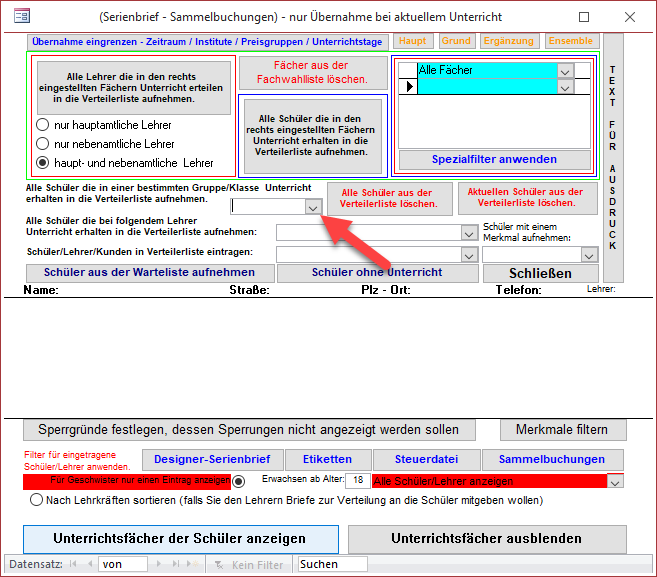The image size is (657, 577).
Task: Select 'nur hauptamtliche Lehrer' option
Action: coord(43,125)
